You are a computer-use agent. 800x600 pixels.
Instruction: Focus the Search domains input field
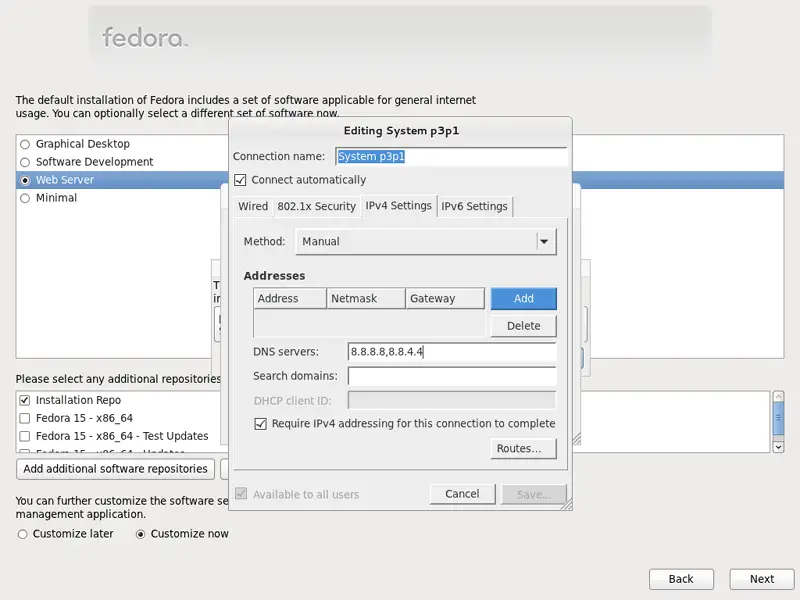452,376
